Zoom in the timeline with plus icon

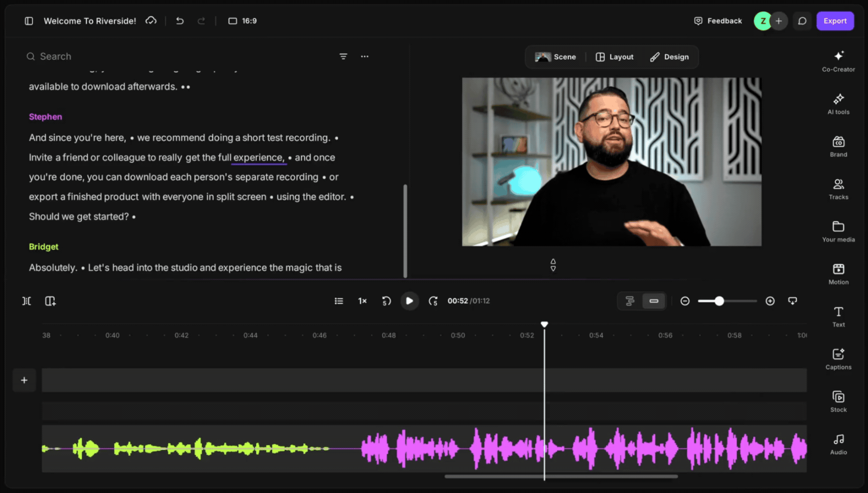pos(770,301)
